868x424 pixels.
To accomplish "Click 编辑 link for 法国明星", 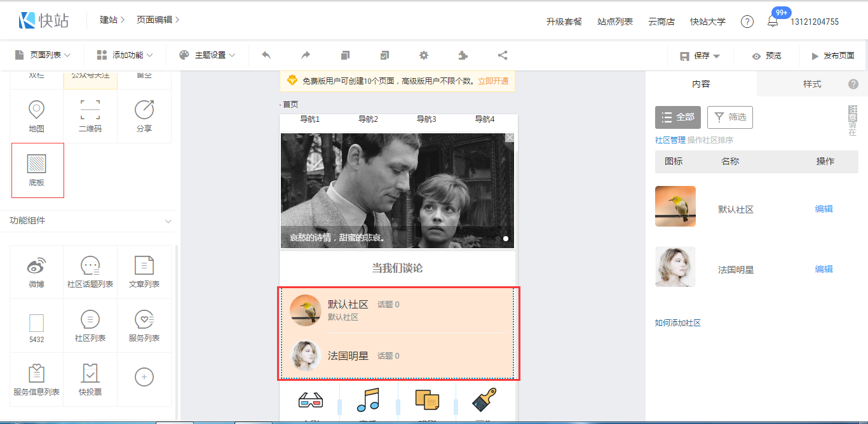I will point(824,269).
